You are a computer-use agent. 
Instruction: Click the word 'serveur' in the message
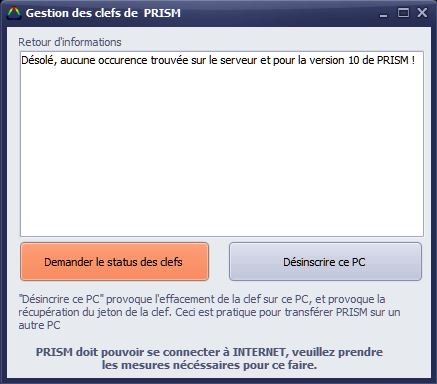point(239,60)
